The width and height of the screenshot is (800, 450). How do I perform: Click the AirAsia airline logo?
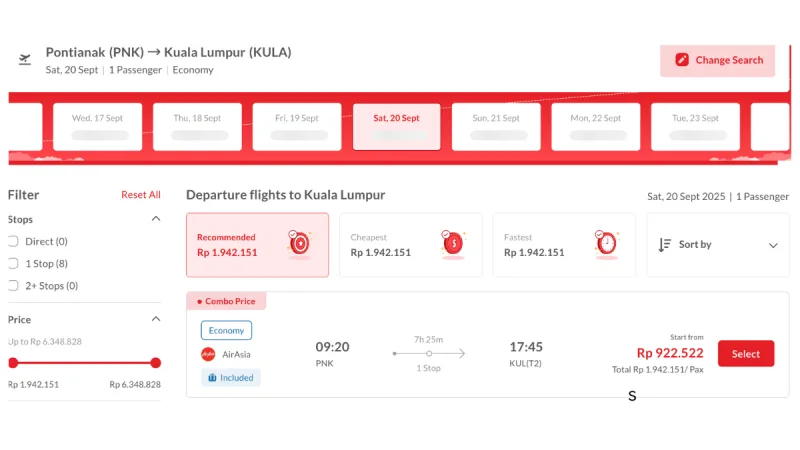[x=208, y=354]
